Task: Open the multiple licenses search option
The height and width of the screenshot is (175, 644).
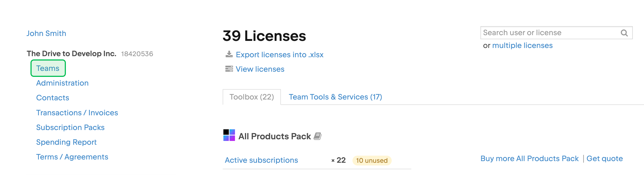Action: coord(523,45)
